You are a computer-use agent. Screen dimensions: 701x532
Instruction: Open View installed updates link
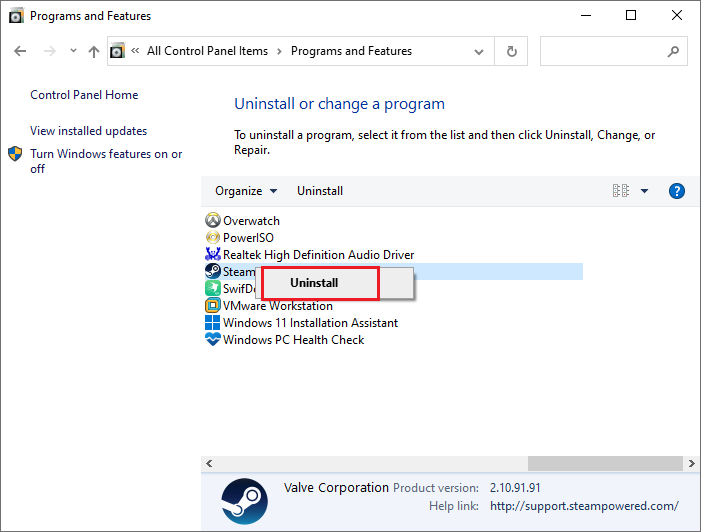pyautogui.click(x=89, y=131)
